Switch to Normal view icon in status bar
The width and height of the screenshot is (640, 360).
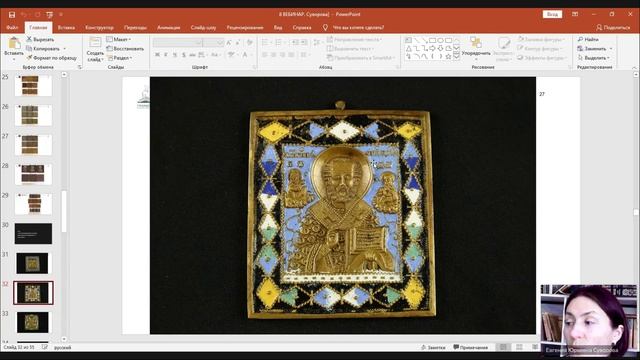point(503,347)
